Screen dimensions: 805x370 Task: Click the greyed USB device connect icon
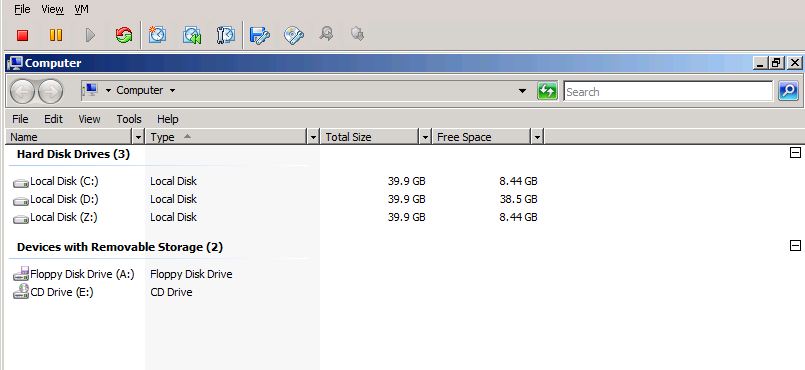pos(326,34)
